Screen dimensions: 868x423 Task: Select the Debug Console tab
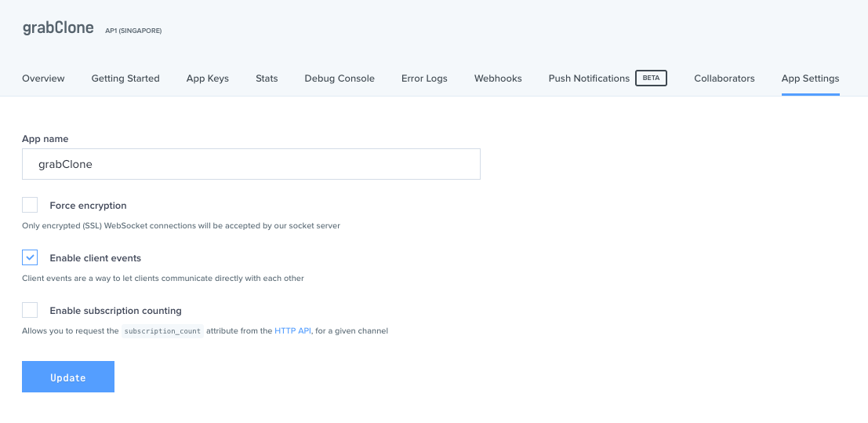pyautogui.click(x=340, y=78)
